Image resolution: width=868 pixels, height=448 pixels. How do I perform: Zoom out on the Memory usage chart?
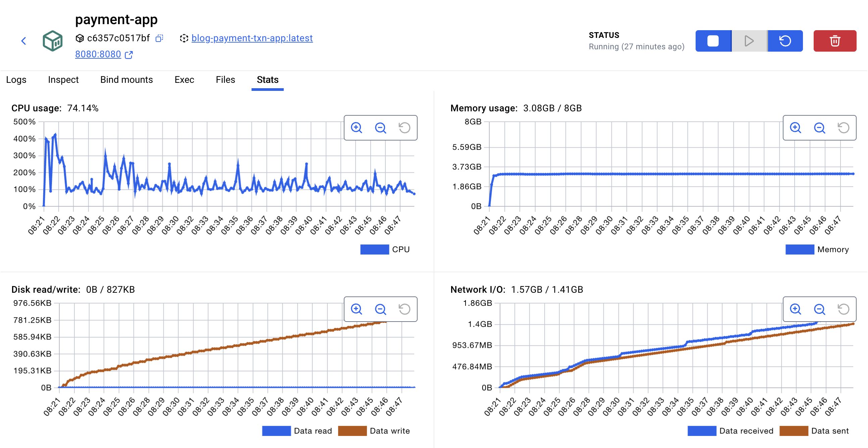(x=819, y=128)
